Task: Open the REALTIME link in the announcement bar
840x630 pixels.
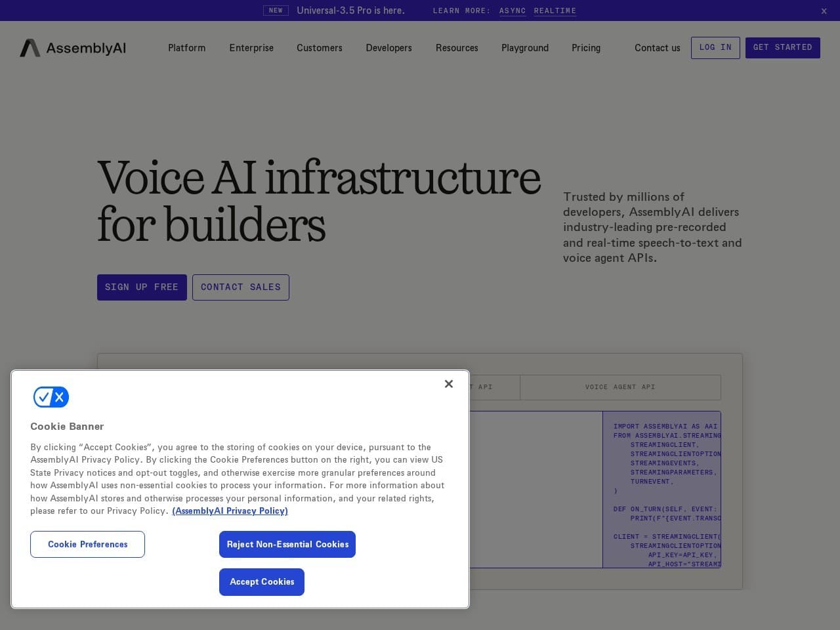Action: click(555, 11)
